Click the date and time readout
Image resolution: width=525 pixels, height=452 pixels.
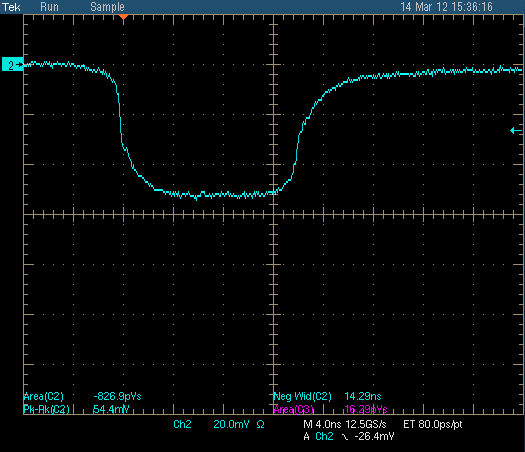point(446,7)
